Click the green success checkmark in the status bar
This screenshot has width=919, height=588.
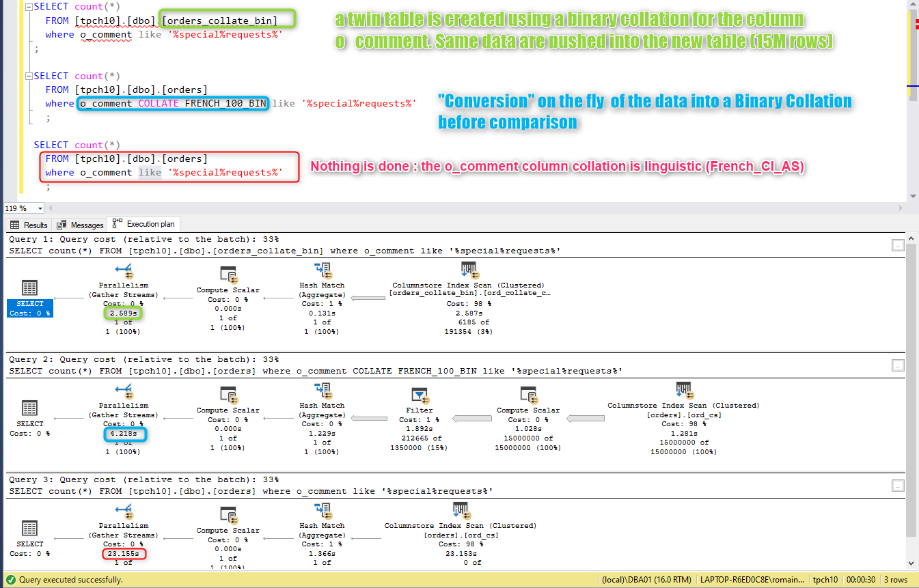click(10, 579)
